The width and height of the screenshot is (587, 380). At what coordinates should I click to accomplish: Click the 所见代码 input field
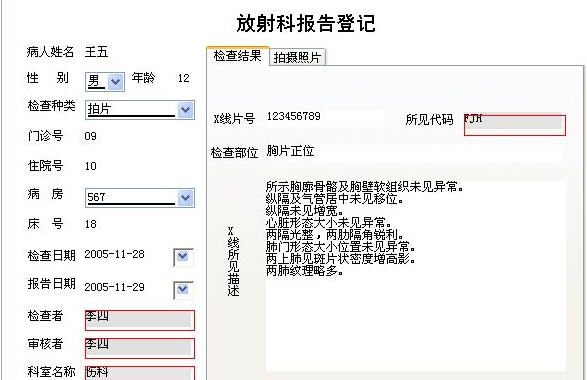pyautogui.click(x=514, y=125)
